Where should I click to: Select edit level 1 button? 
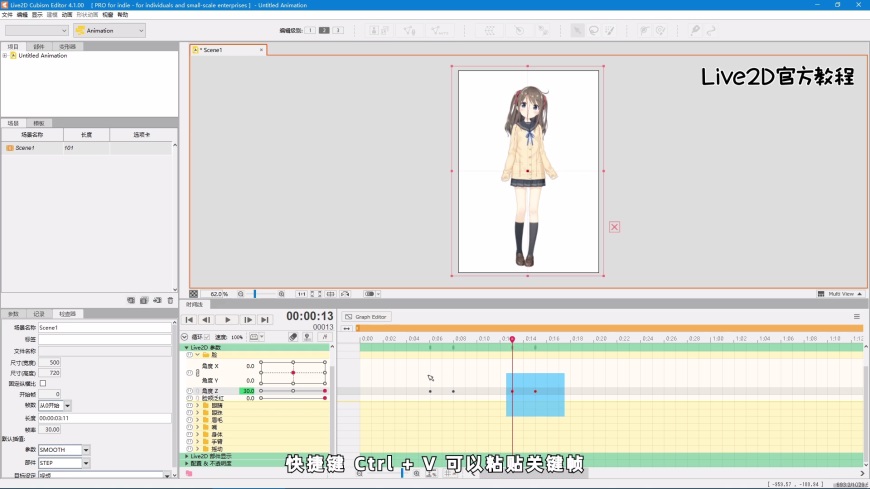click(310, 30)
